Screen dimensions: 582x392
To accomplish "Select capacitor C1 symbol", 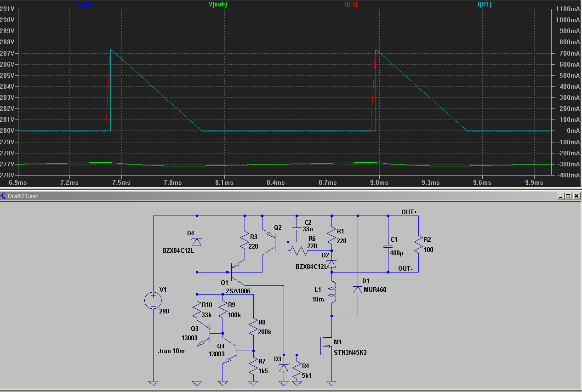I will [x=388, y=247].
